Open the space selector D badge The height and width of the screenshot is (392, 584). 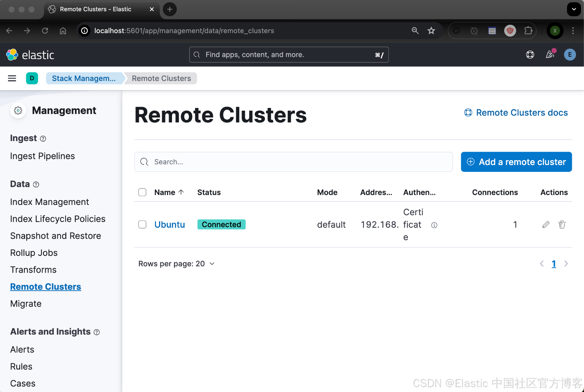tap(32, 78)
